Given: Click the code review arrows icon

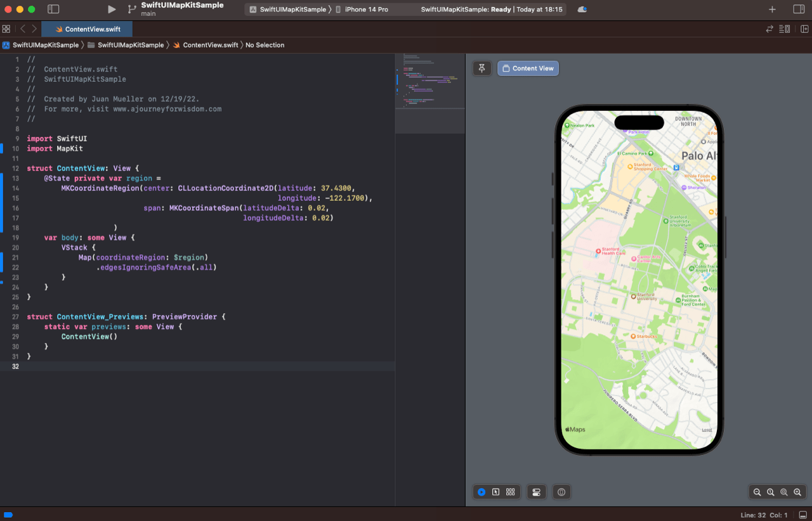Looking at the screenshot, I should tap(769, 29).
